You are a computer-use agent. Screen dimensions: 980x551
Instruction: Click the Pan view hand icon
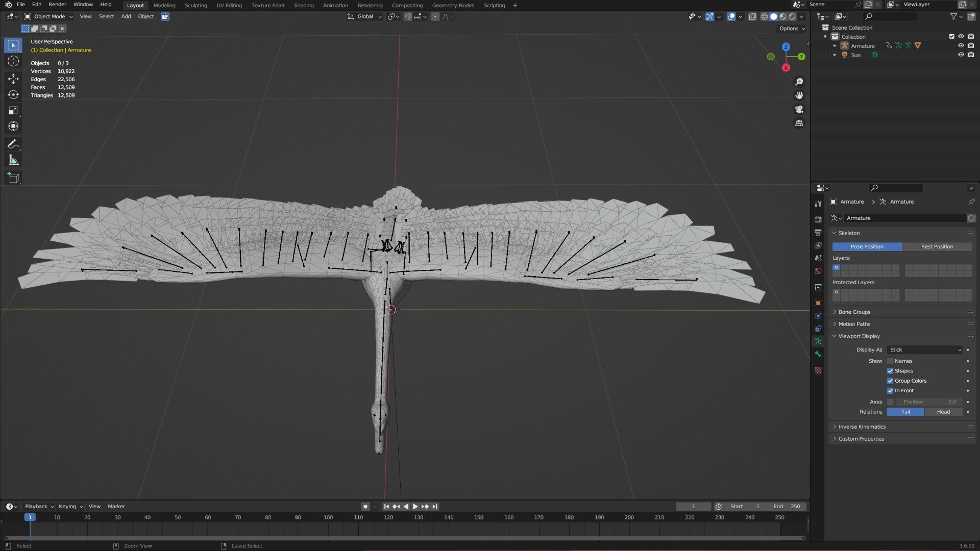click(x=799, y=95)
